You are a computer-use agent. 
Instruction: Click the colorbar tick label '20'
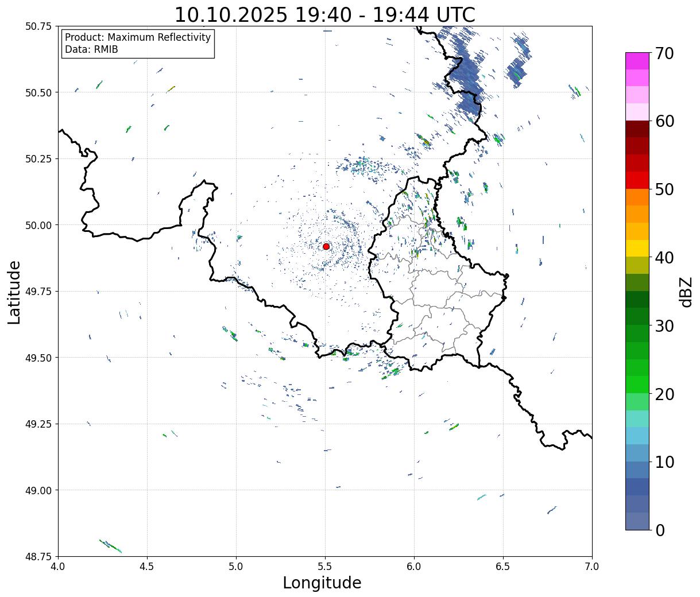click(664, 394)
